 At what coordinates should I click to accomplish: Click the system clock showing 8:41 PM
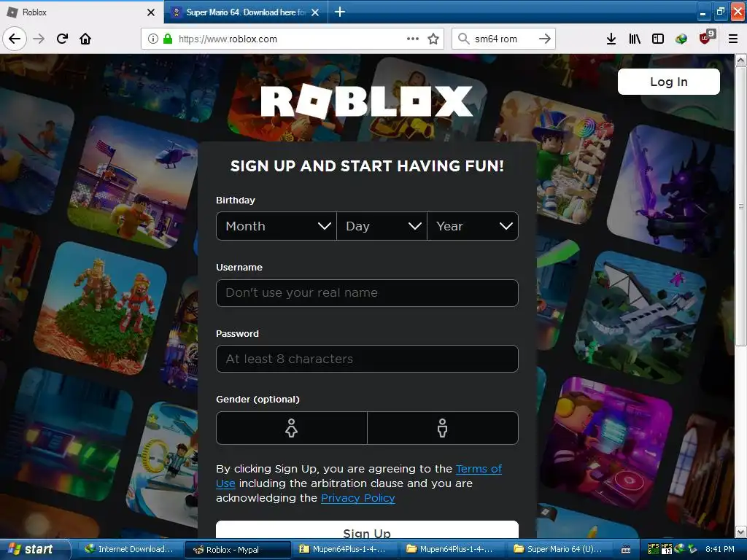click(x=720, y=549)
